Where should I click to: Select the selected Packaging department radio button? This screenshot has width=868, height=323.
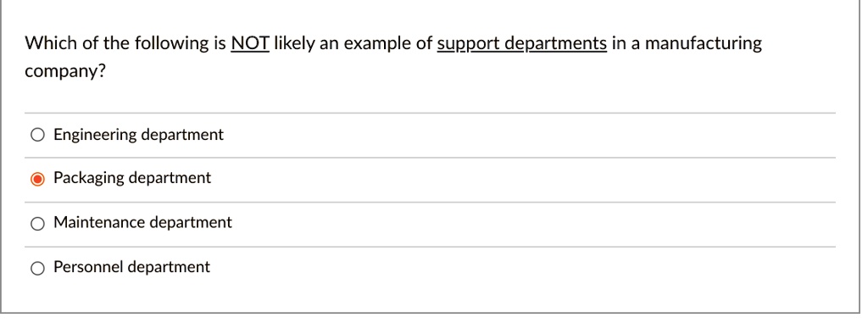coord(37,179)
